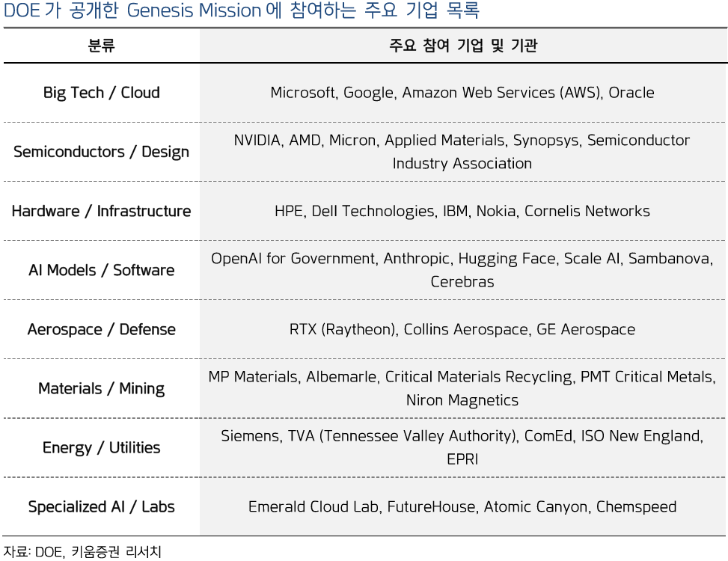Select the 주요 참여 기업 및 기관 header
The width and height of the screenshot is (728, 561).
pyautogui.click(x=462, y=46)
